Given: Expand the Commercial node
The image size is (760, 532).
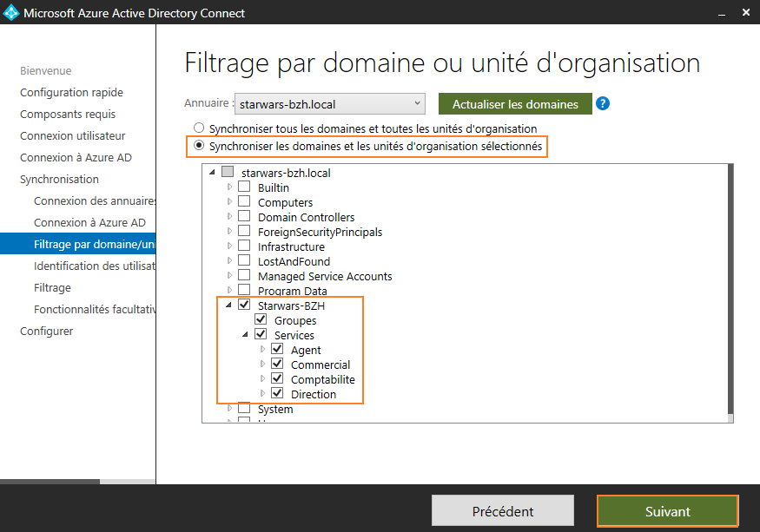Looking at the screenshot, I should (262, 364).
